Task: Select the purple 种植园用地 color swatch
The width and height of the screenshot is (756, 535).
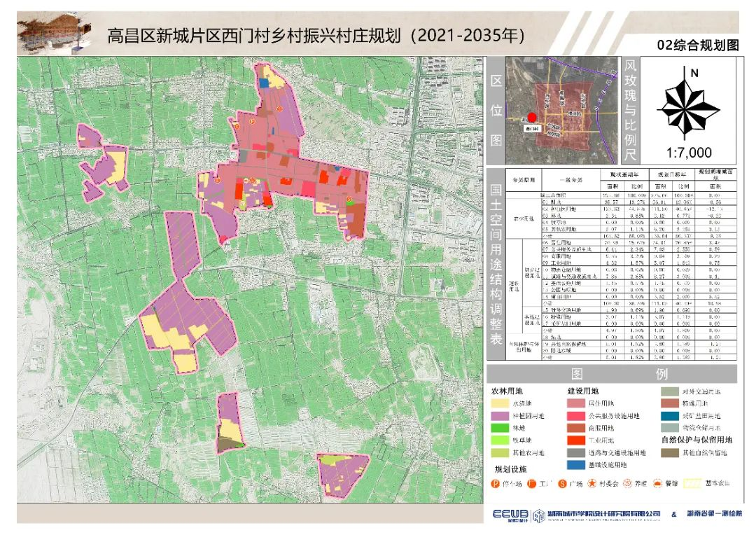Action: [x=500, y=417]
